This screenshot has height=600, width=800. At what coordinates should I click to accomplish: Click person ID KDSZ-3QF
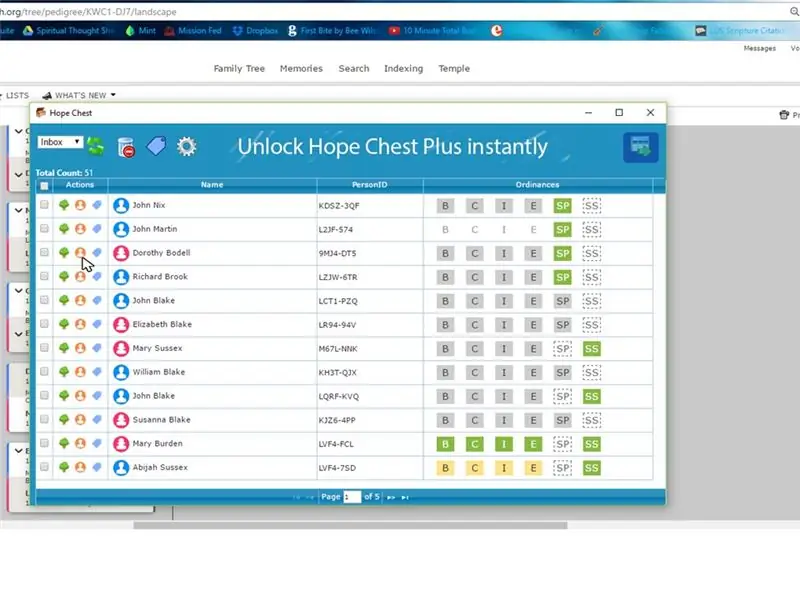339,206
